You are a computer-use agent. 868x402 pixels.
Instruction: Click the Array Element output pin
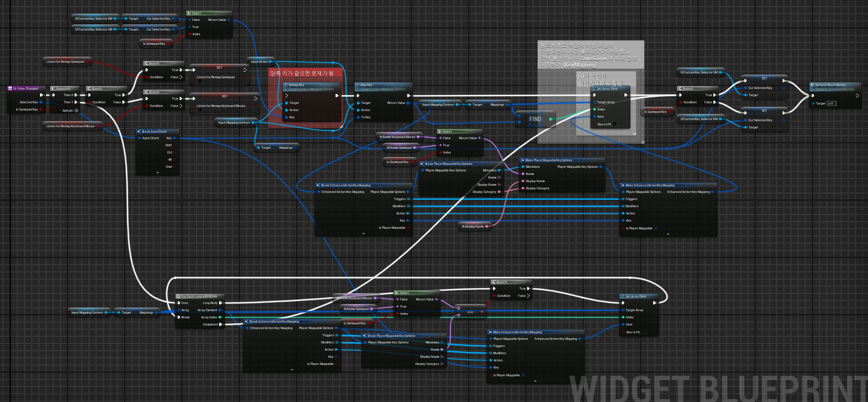pyautogui.click(x=221, y=310)
